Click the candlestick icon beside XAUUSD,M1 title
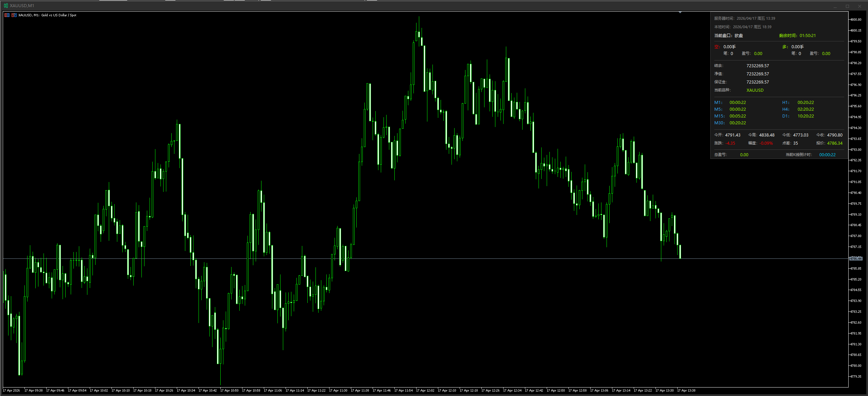Image resolution: width=868 pixels, height=396 pixels. tap(6, 6)
